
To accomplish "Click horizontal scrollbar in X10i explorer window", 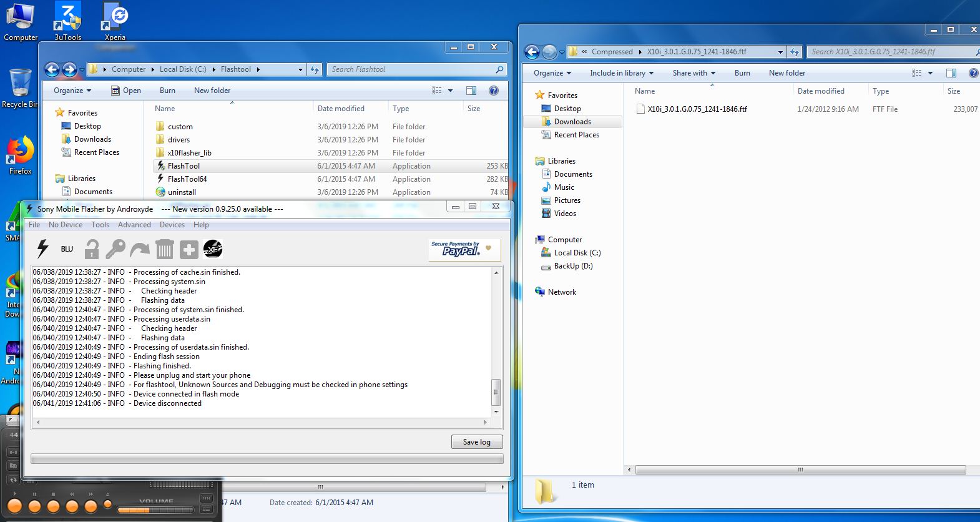I will [800, 470].
